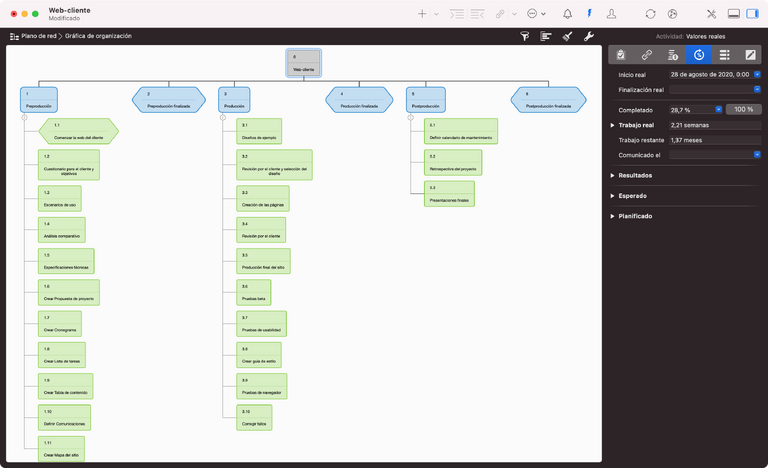This screenshot has height=468, width=768.
Task: Click the sync refresh icon
Action: (x=650, y=14)
